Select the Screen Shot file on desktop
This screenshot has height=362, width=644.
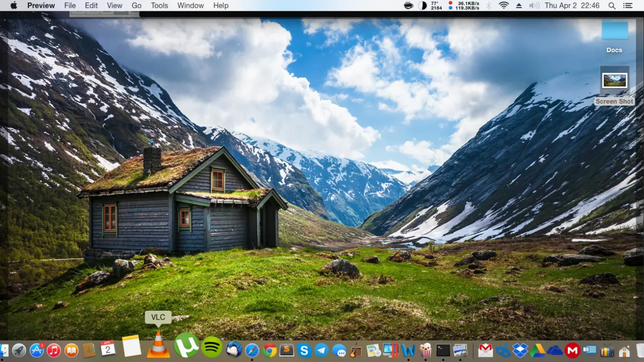(x=614, y=85)
